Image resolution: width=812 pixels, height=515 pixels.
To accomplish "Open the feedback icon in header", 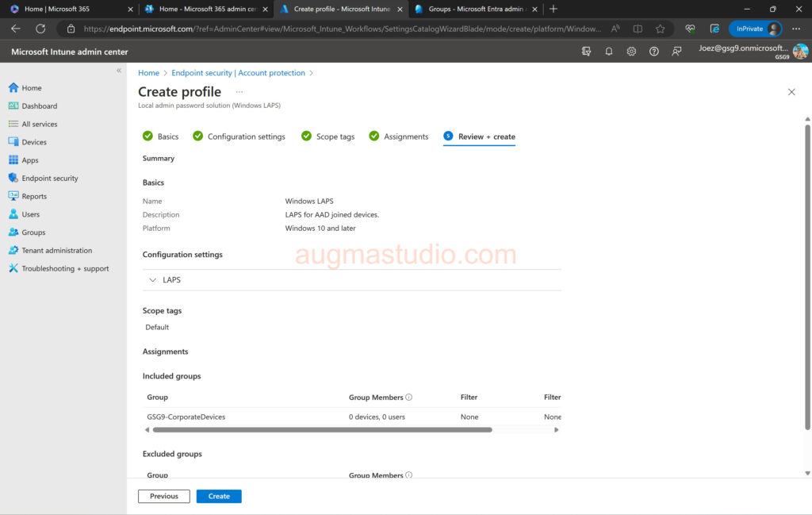I will [x=676, y=52].
